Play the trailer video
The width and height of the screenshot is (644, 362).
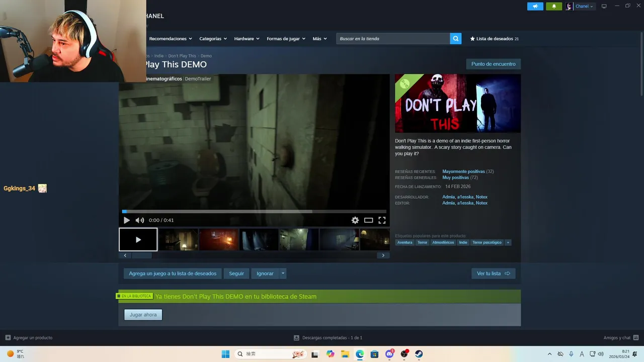(126, 220)
